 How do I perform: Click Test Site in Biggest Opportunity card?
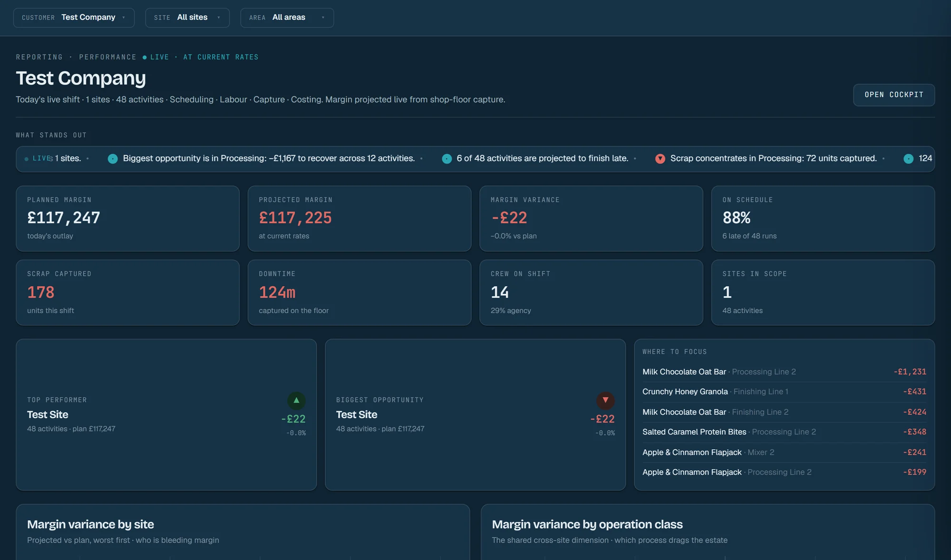tap(357, 415)
